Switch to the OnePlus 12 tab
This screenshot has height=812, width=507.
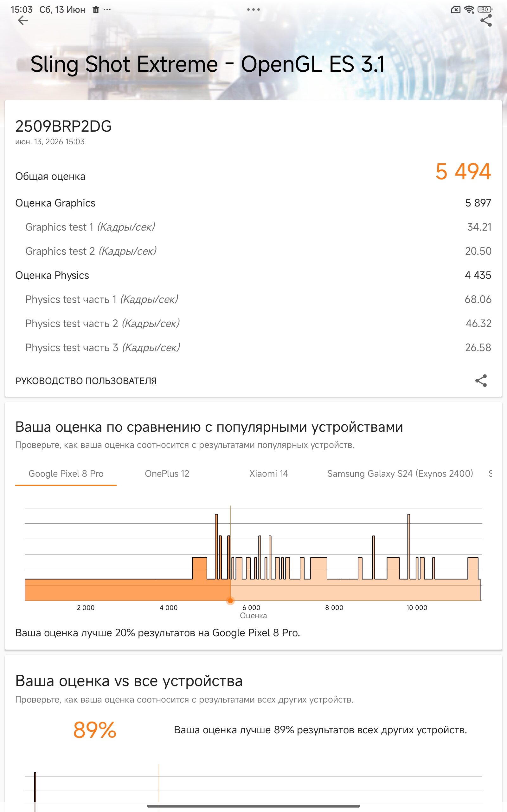(167, 474)
